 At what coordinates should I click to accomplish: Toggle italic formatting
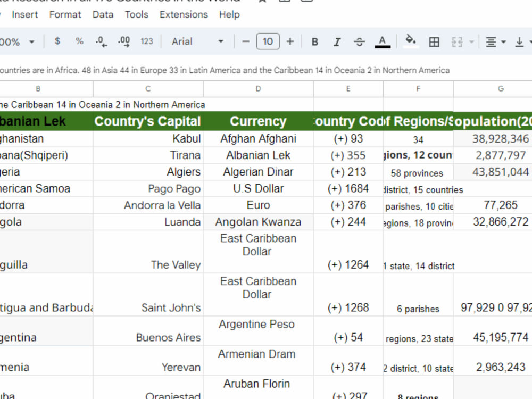point(337,41)
